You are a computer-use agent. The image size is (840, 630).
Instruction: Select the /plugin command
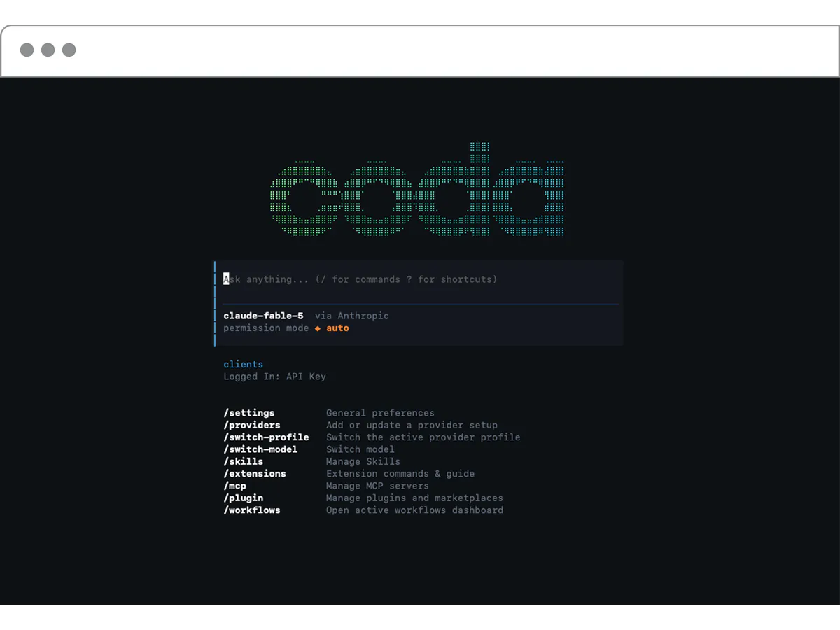click(244, 498)
